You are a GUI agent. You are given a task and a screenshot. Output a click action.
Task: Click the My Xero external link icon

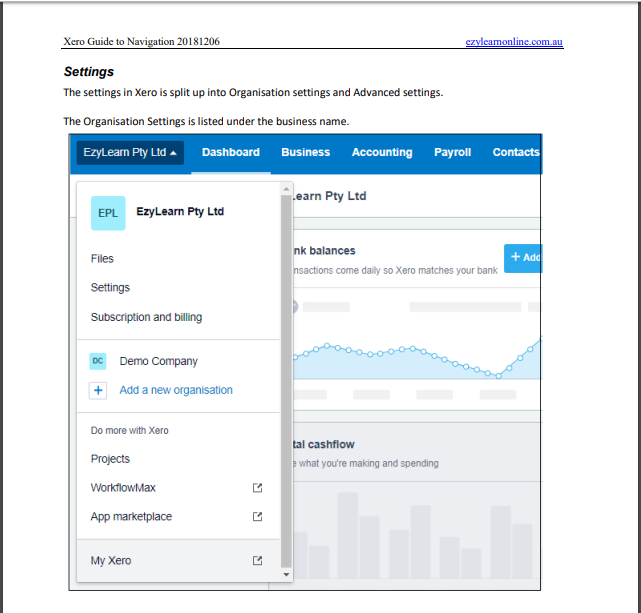tap(257, 560)
